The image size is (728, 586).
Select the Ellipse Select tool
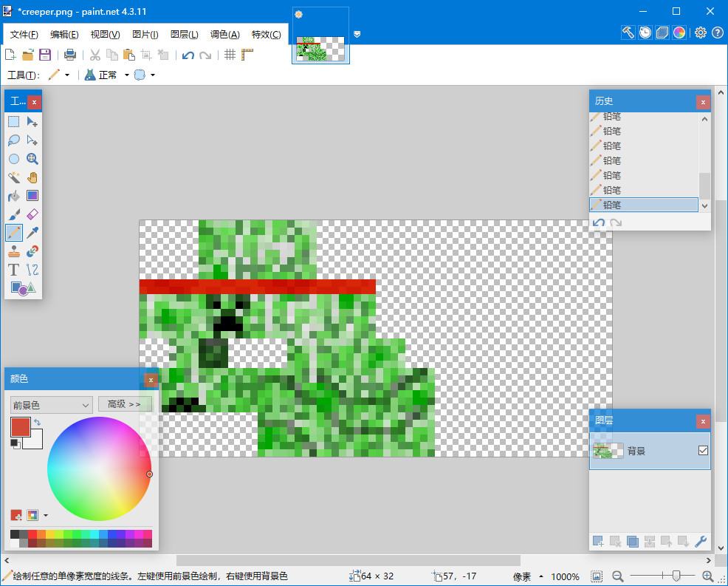coord(14,159)
